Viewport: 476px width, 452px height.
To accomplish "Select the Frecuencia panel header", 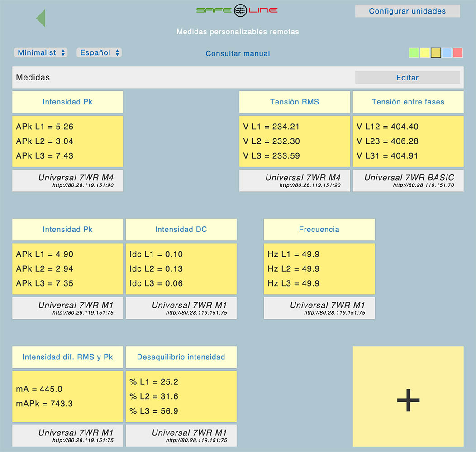I will [319, 230].
